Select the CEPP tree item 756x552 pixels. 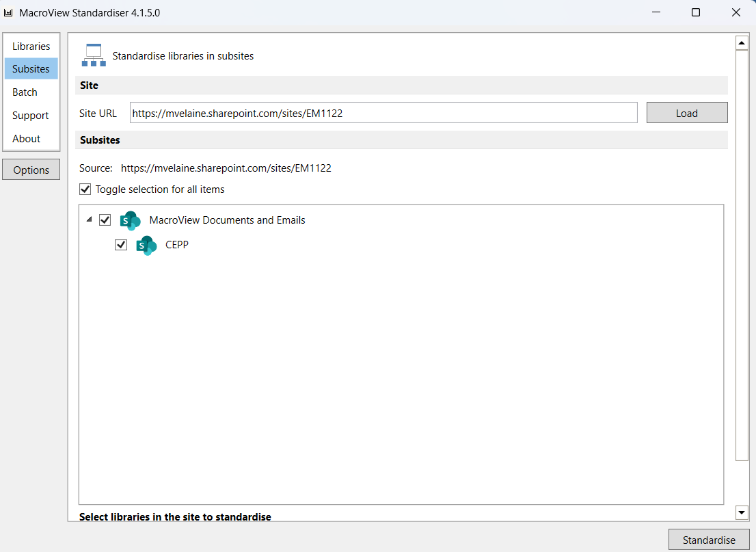pyautogui.click(x=177, y=245)
